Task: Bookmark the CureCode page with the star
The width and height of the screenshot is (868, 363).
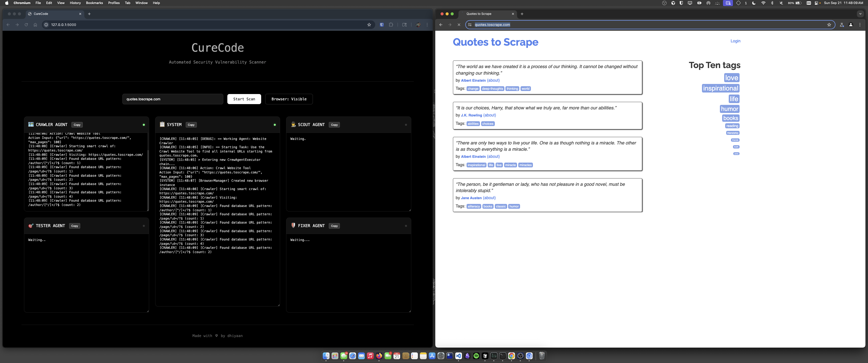Action: (x=369, y=25)
